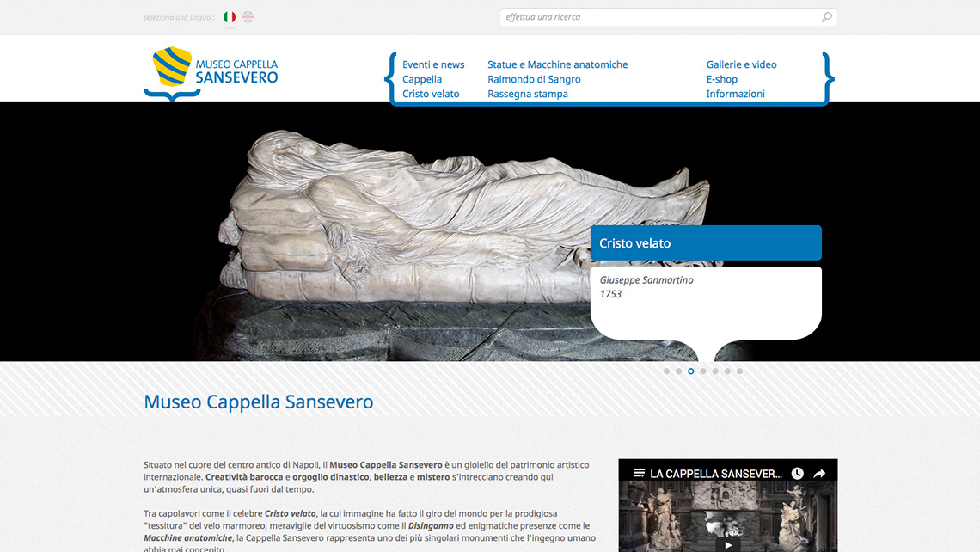
Task: Click the video share arrow icon
Action: 819,473
